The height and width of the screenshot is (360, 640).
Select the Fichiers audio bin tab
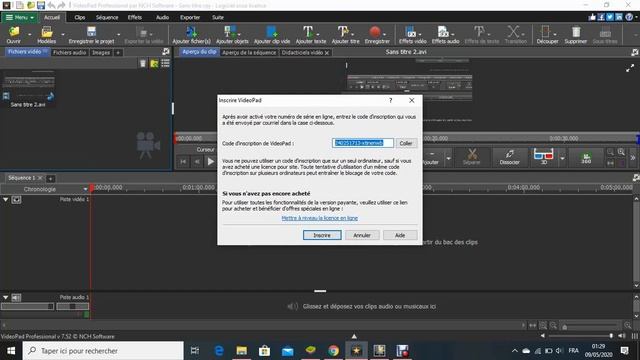69,52
